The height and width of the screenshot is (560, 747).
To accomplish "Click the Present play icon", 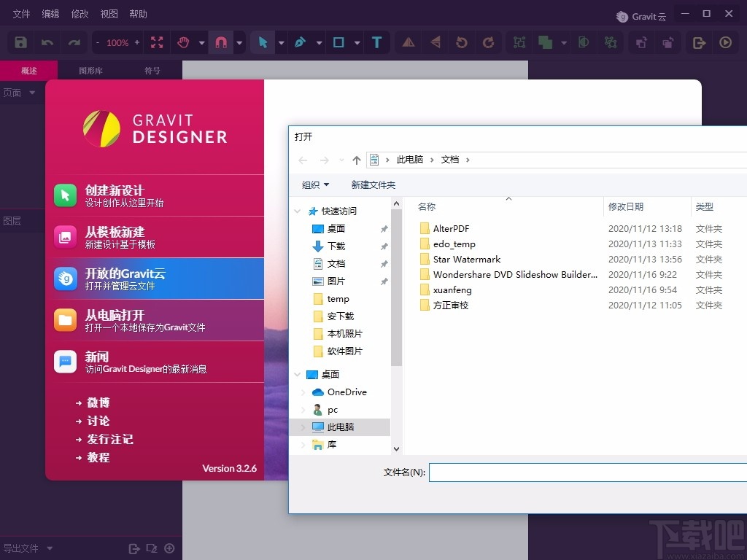I will tap(725, 42).
